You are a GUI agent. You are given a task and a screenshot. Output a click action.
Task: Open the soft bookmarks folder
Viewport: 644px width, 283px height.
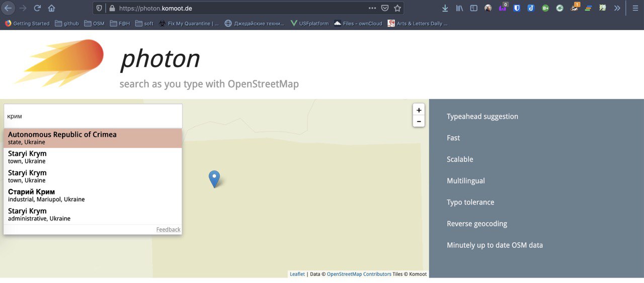[144, 23]
